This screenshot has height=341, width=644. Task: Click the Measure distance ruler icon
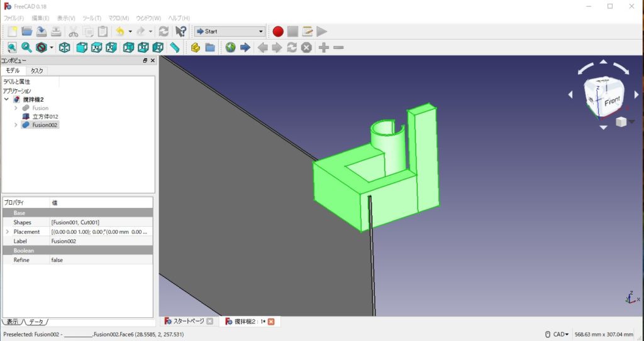pyautogui.click(x=175, y=48)
